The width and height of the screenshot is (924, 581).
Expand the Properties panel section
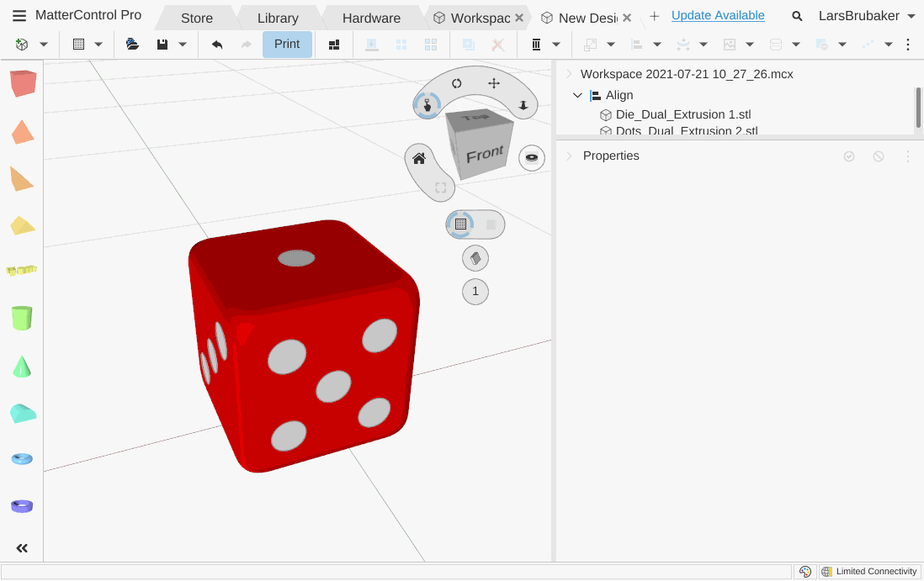570,156
